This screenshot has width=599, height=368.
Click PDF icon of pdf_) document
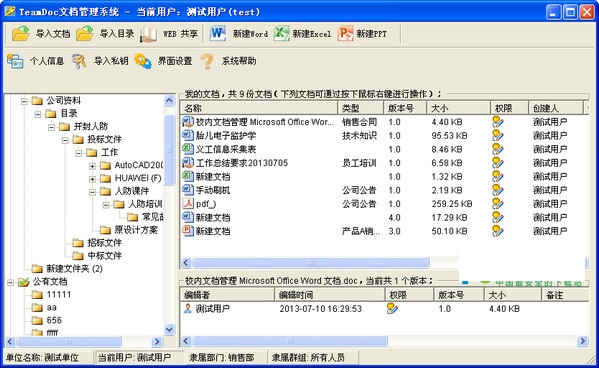point(188,204)
